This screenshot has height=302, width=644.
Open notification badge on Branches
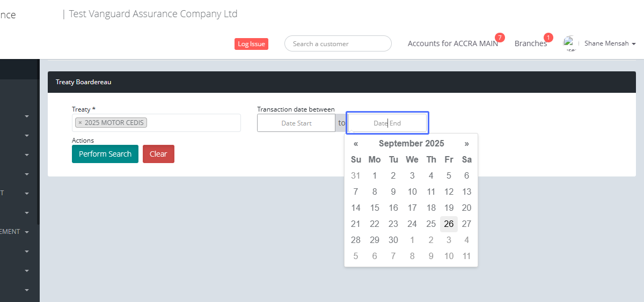point(548,38)
